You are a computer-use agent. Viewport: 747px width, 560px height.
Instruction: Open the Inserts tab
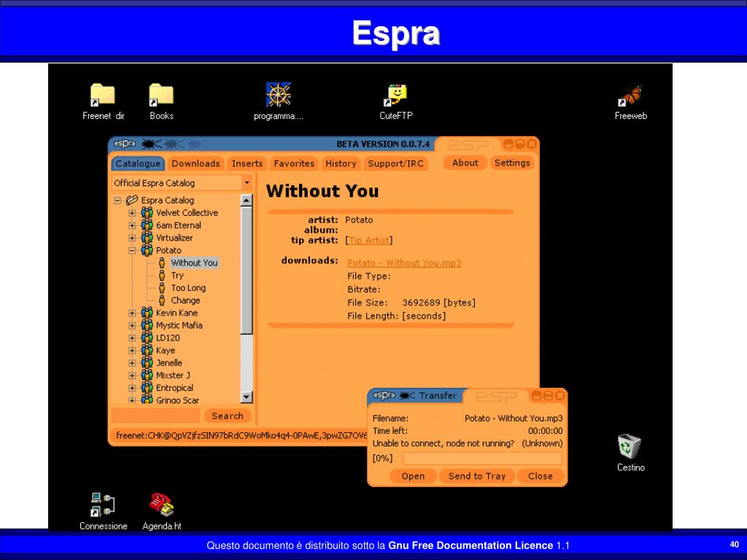pyautogui.click(x=247, y=163)
